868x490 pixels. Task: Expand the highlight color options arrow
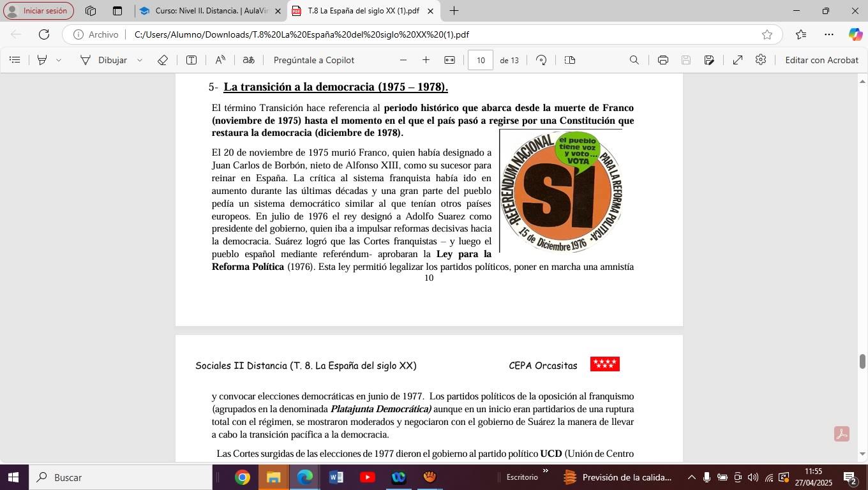[59, 60]
